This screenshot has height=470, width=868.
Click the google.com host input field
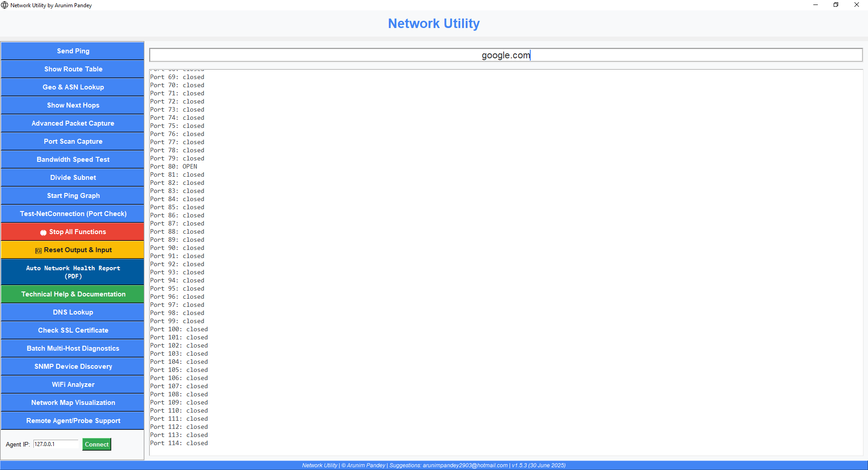[505, 55]
